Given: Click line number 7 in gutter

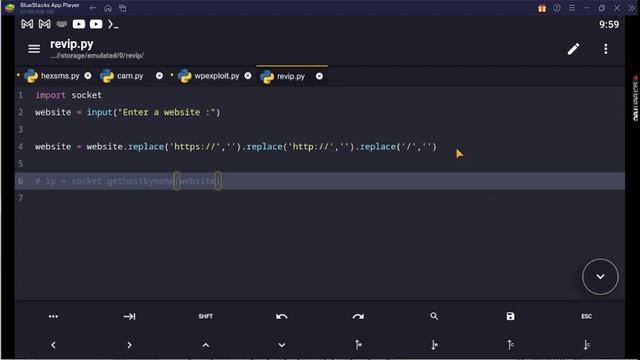Looking at the screenshot, I should (x=20, y=198).
